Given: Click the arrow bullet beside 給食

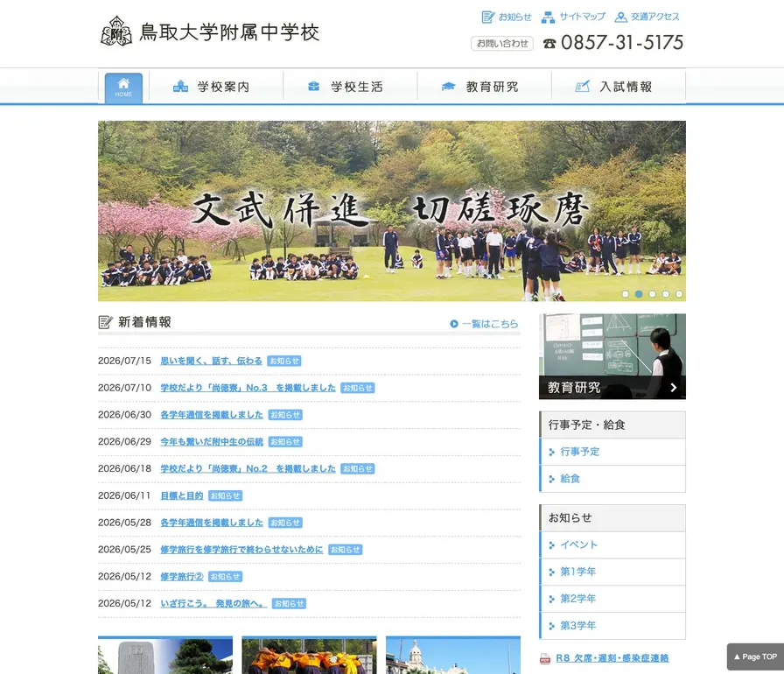Looking at the screenshot, I should 551,479.
